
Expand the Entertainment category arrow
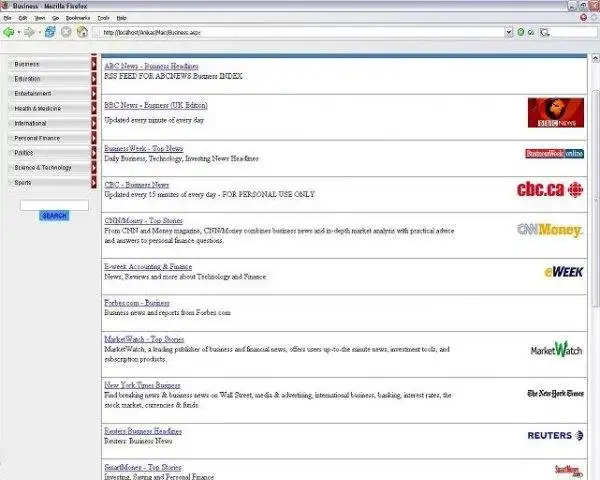pos(94,93)
